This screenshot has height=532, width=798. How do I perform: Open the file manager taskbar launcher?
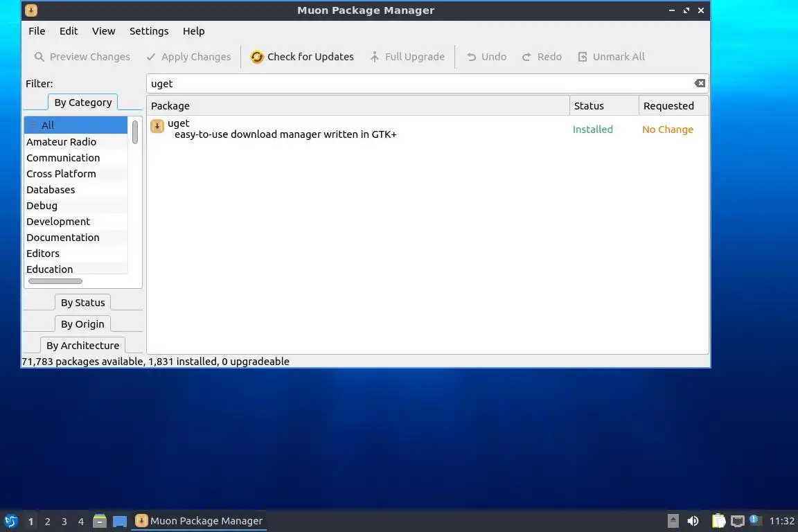pos(100,521)
